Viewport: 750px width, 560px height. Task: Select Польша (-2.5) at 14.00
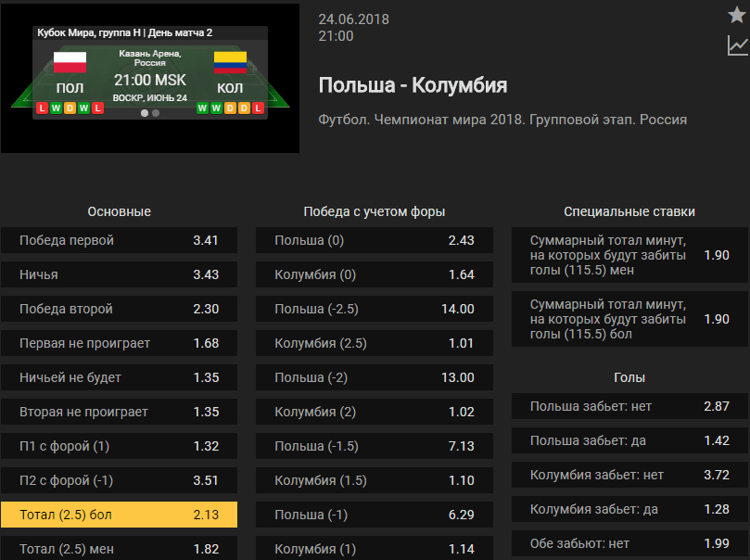point(375,309)
